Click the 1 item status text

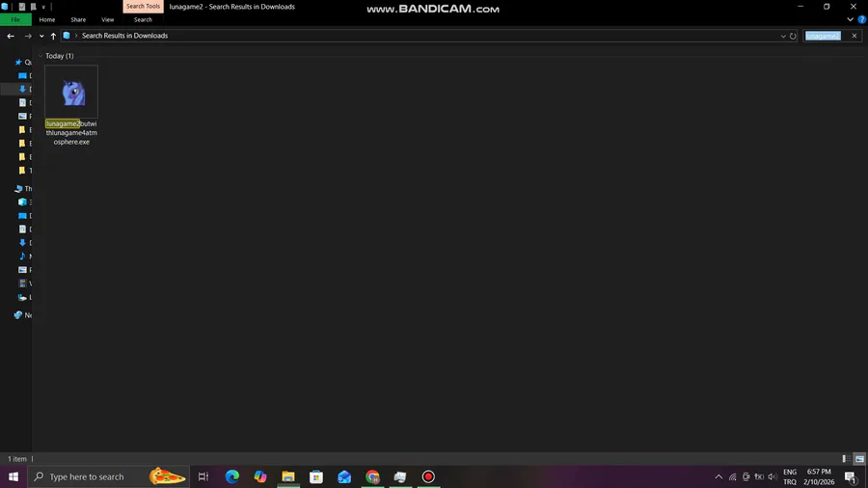(17, 459)
